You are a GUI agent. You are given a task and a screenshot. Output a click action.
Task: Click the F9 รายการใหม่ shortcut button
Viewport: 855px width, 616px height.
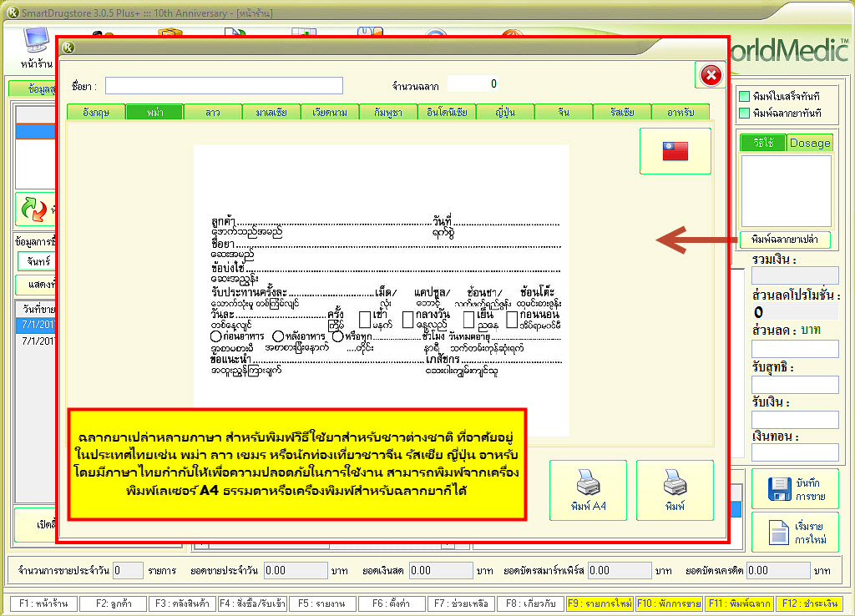coord(598,603)
